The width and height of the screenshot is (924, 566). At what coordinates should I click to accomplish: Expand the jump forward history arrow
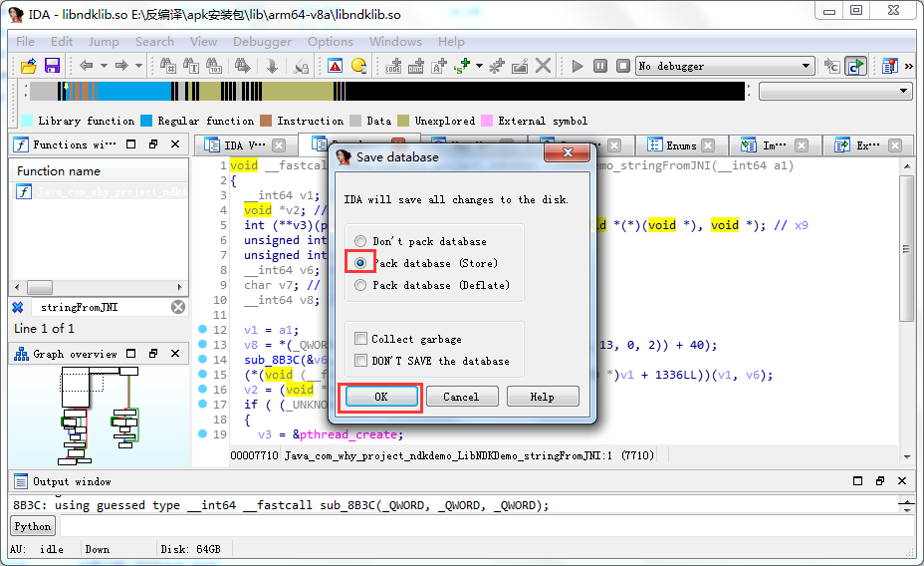click(x=139, y=66)
